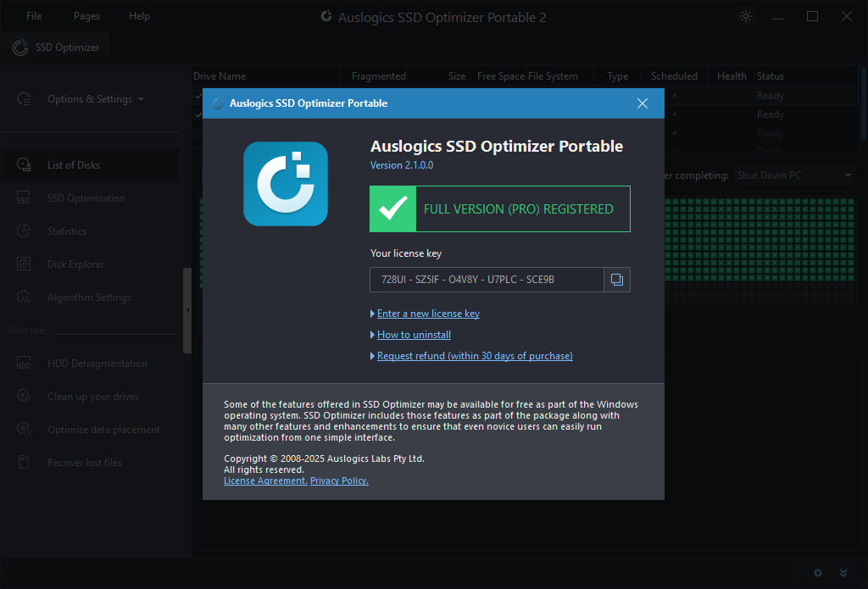Sort by Size column header
This screenshot has width=868, height=589.
(x=438, y=75)
